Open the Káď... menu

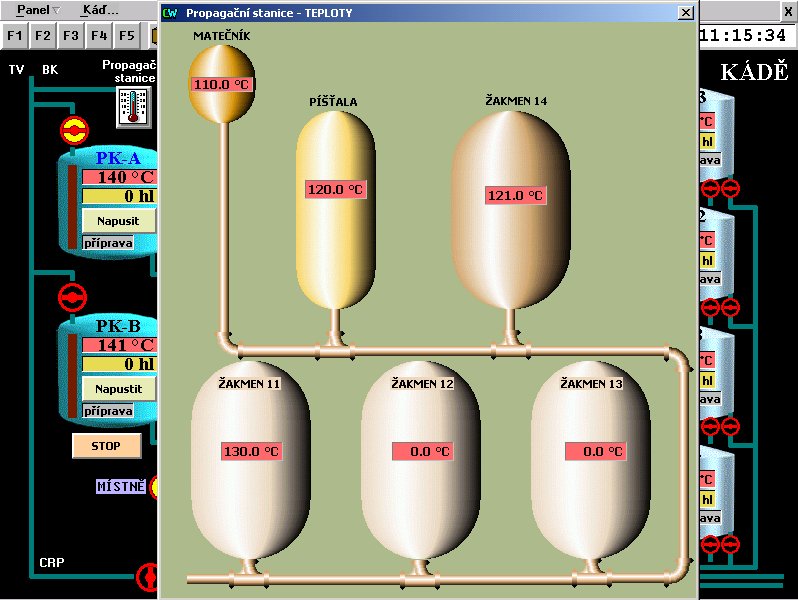pyautogui.click(x=100, y=10)
